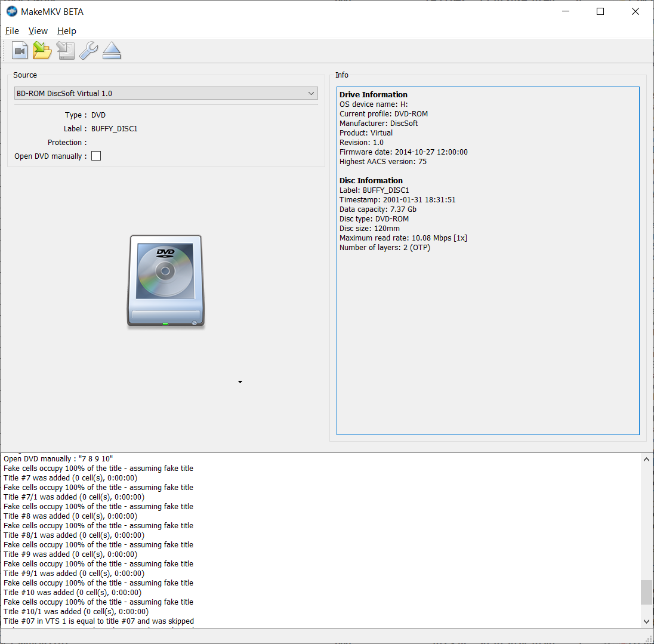This screenshot has width=654, height=644.
Task: Click log line 'Title #7 was added'
Action: tap(70, 478)
